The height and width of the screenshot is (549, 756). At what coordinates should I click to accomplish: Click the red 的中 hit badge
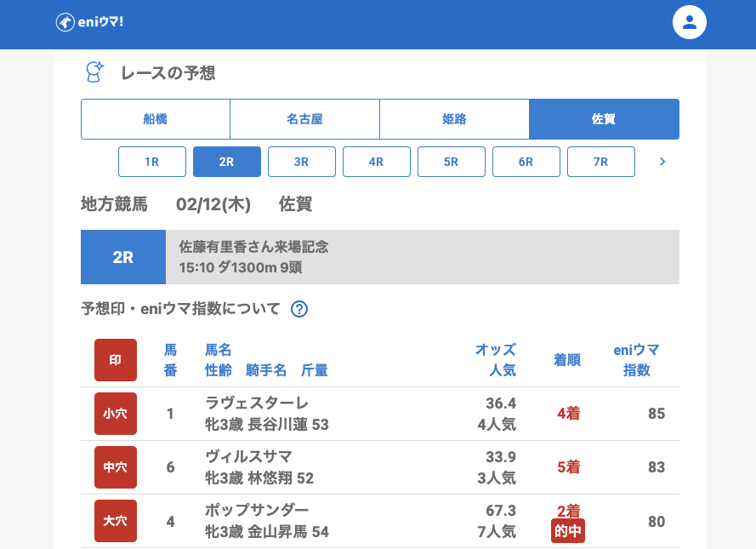(x=568, y=531)
